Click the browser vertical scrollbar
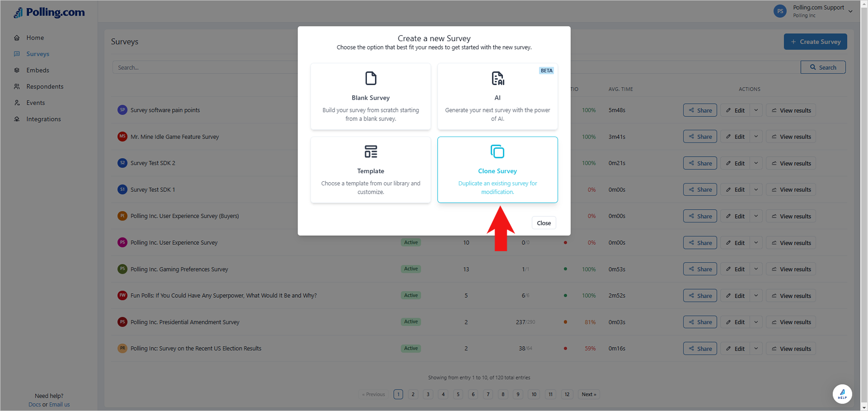Image resolution: width=868 pixels, height=411 pixels. [x=864, y=205]
